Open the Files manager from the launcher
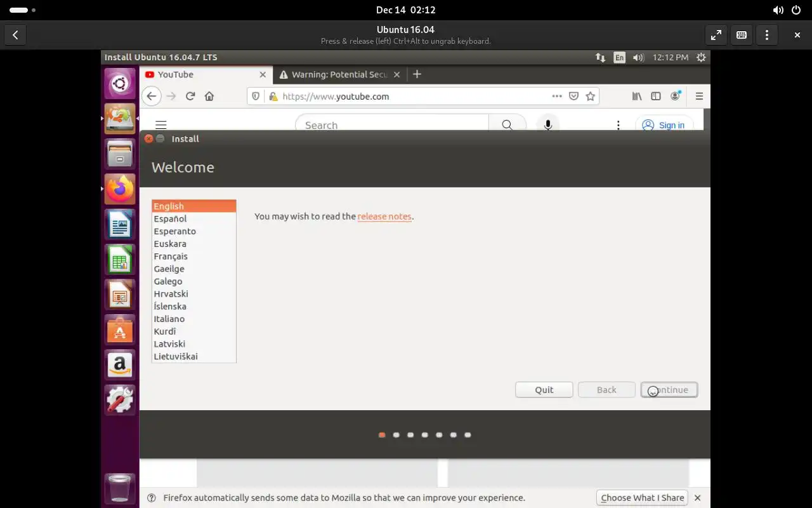Viewport: 812px width, 508px height. [120, 154]
